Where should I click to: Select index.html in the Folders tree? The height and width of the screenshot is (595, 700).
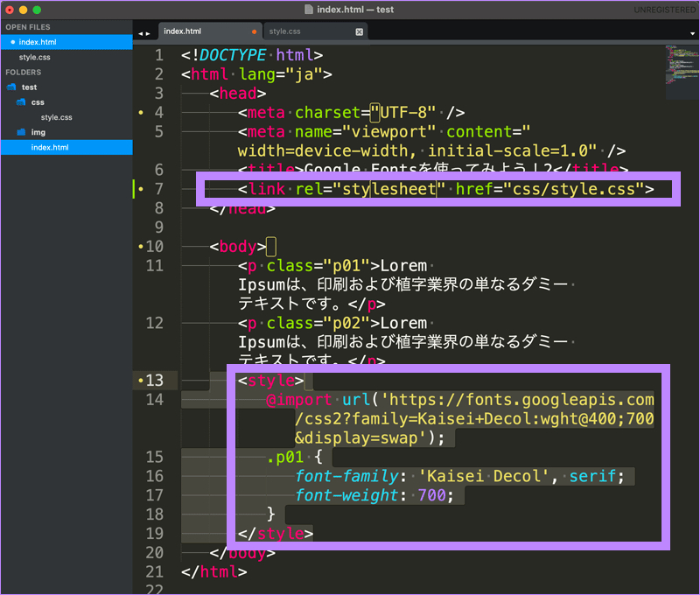point(49,147)
